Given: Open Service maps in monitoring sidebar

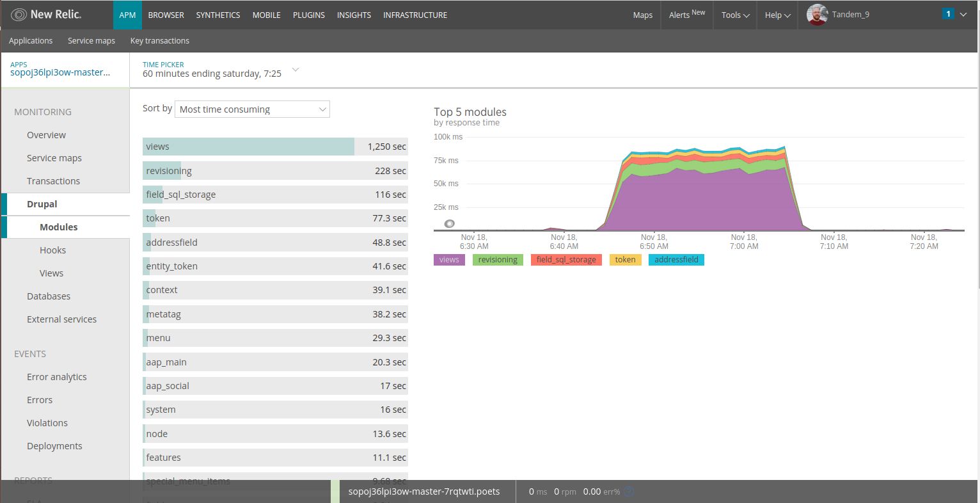Looking at the screenshot, I should [54, 158].
